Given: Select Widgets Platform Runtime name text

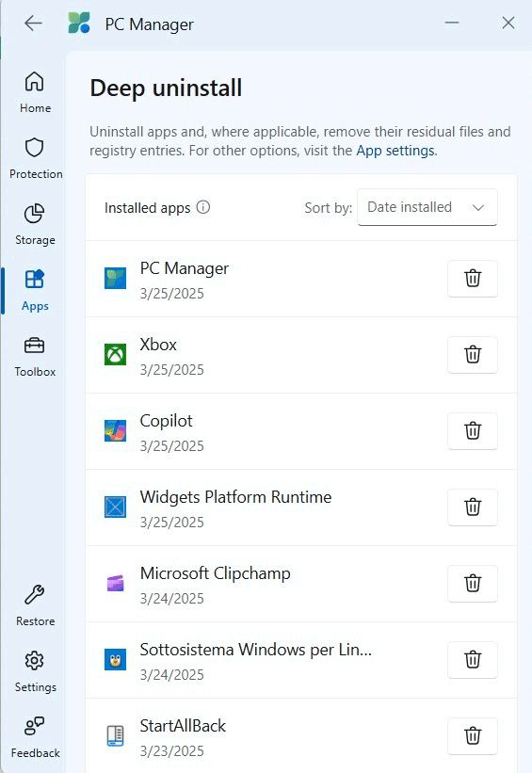Looking at the screenshot, I should (x=235, y=497).
